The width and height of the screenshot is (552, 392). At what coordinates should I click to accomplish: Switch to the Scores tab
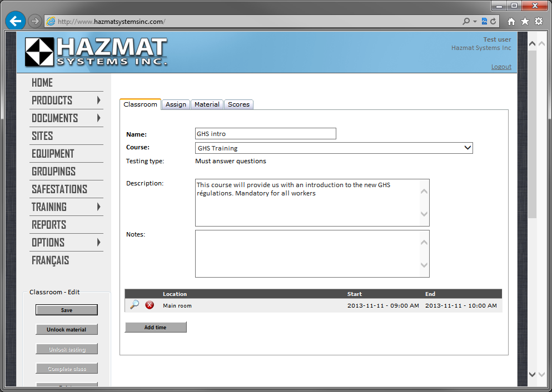(x=238, y=104)
